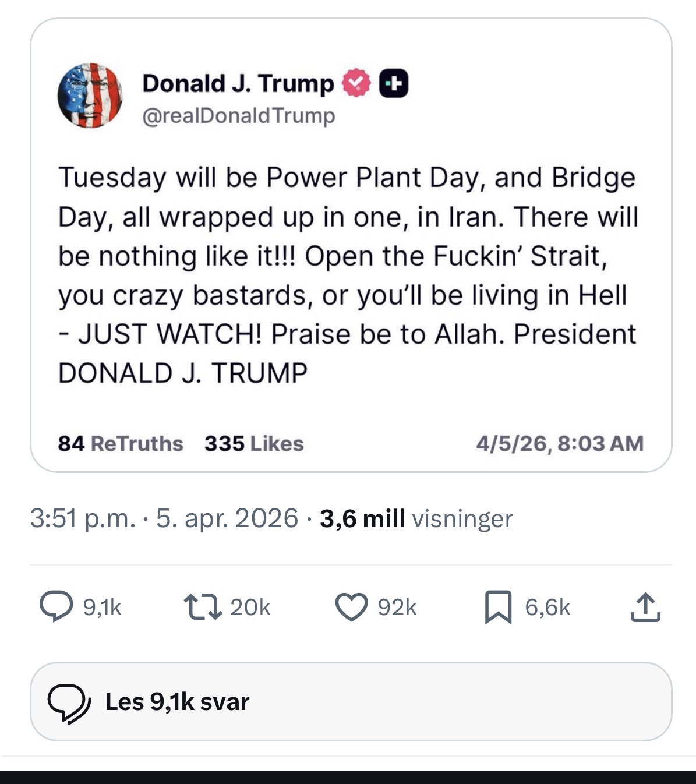Open the Donald J. Trump display name
Image resolution: width=696 pixels, height=784 pixels.
click(x=238, y=83)
